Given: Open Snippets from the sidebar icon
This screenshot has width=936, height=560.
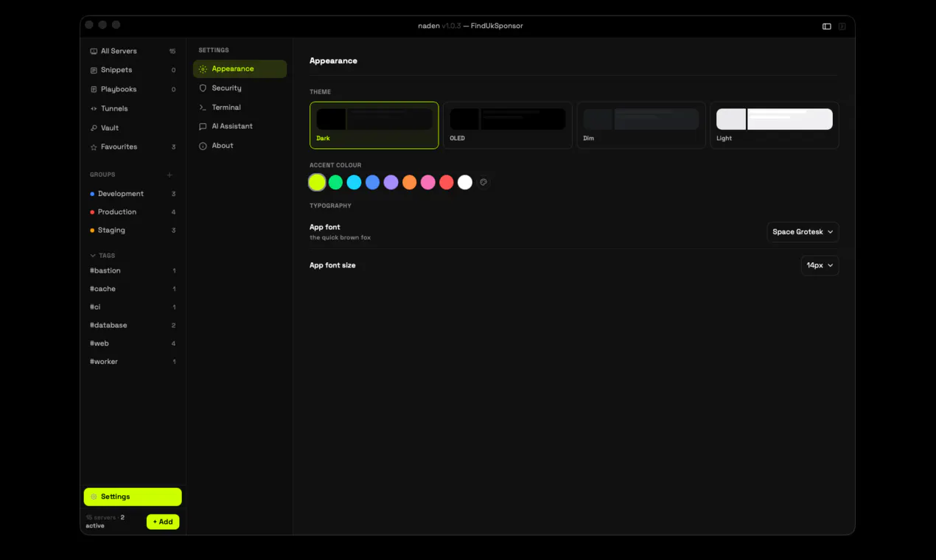Looking at the screenshot, I should pos(94,71).
